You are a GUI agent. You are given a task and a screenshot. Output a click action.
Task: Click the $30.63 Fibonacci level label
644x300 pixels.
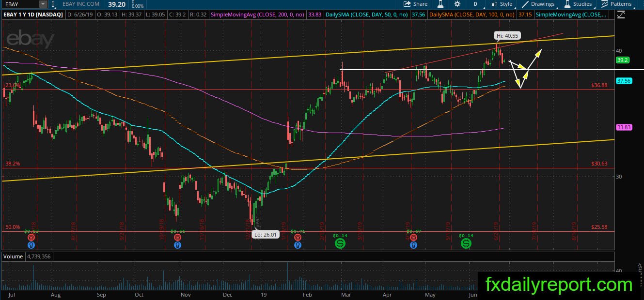pos(599,164)
